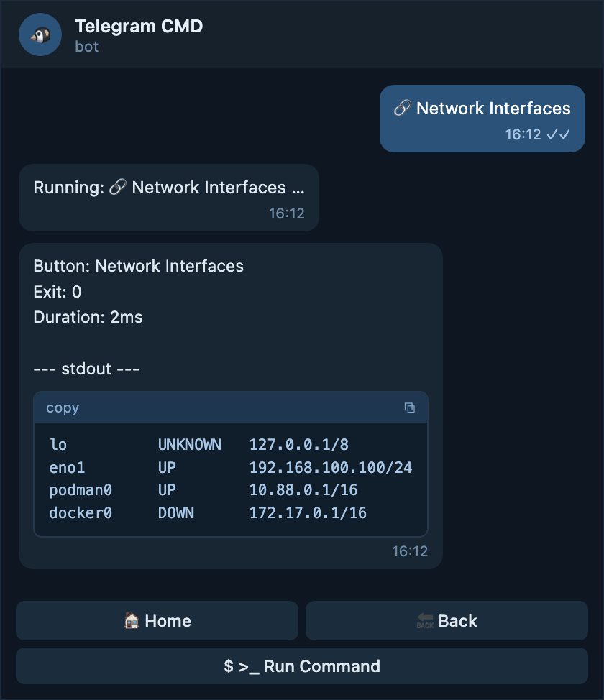604x700 pixels.
Task: Select the 'UP' status on the eno1 row
Action: [167, 467]
